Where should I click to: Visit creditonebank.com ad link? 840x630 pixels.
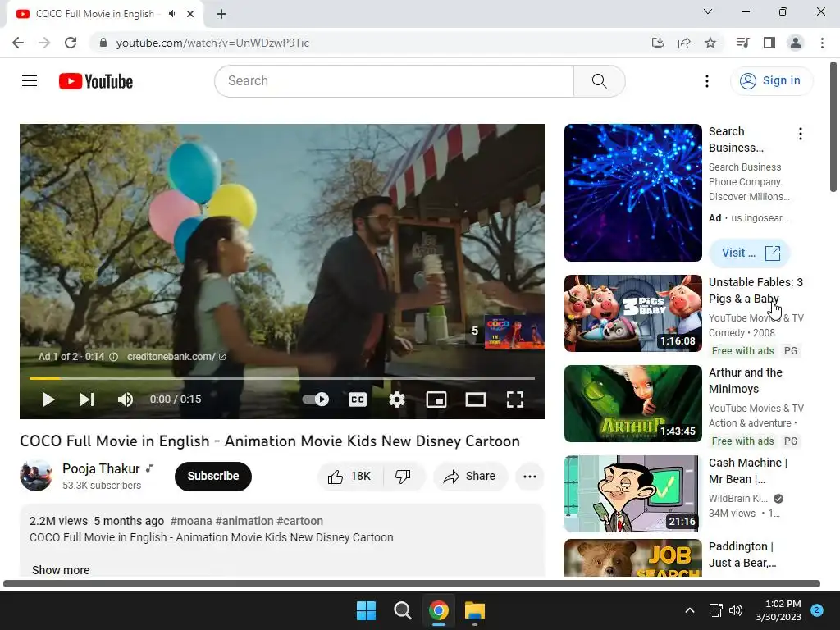tap(176, 357)
